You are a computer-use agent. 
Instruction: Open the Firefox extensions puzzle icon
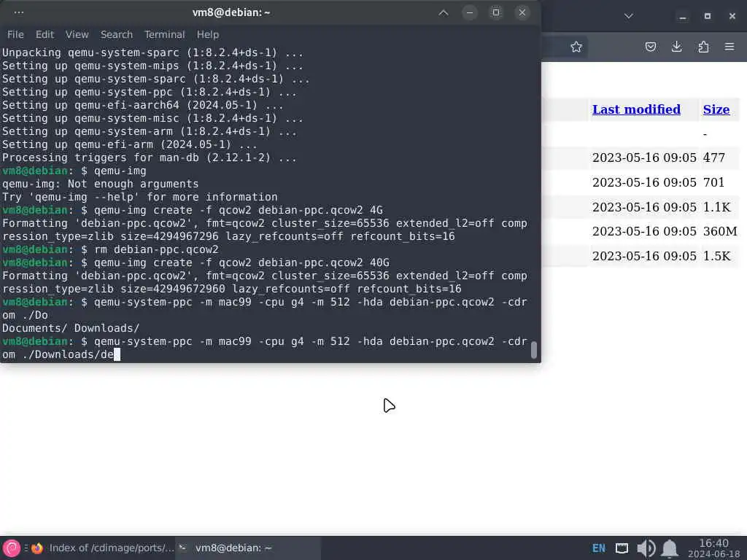[x=703, y=47]
